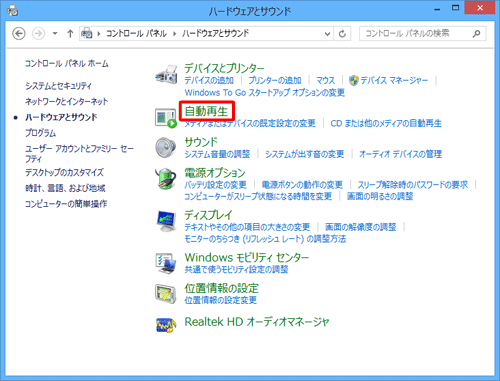
Task: Open コントロール パネル ホーム
Action: pos(67,63)
